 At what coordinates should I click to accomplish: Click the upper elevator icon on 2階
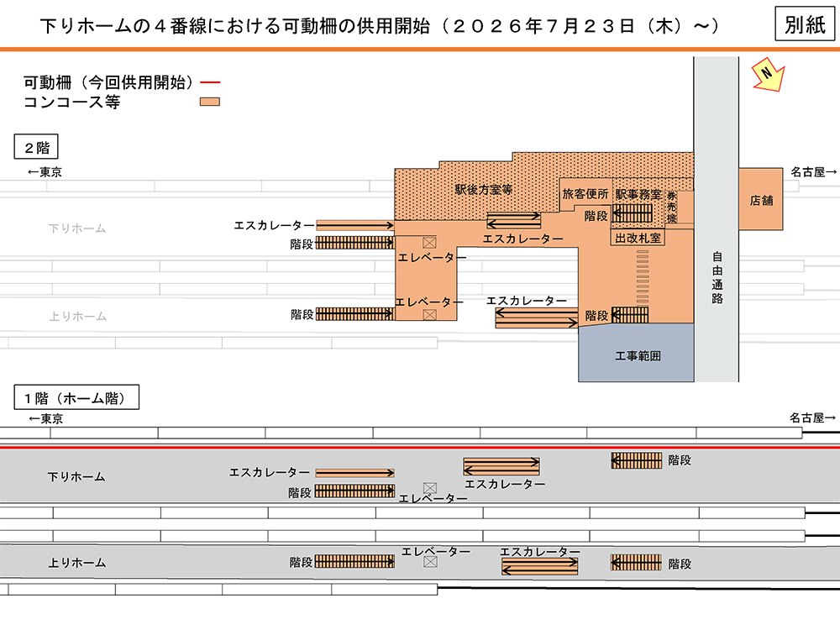(x=430, y=242)
